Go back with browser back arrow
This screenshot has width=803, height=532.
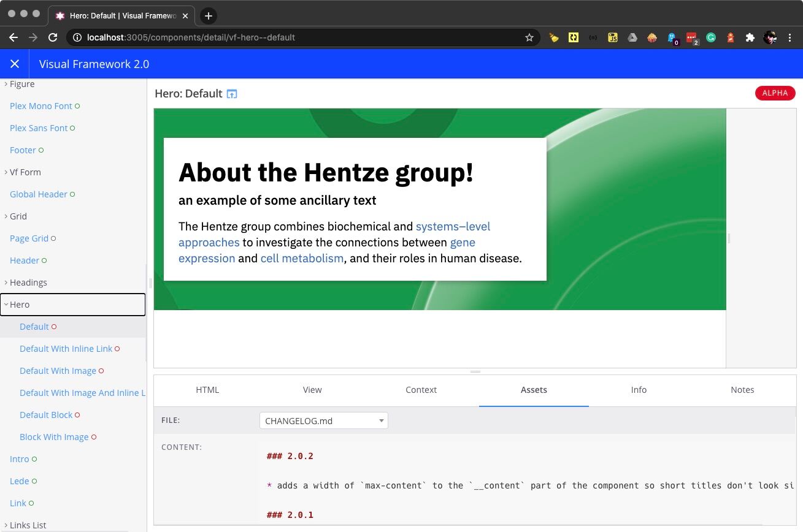pyautogui.click(x=13, y=37)
